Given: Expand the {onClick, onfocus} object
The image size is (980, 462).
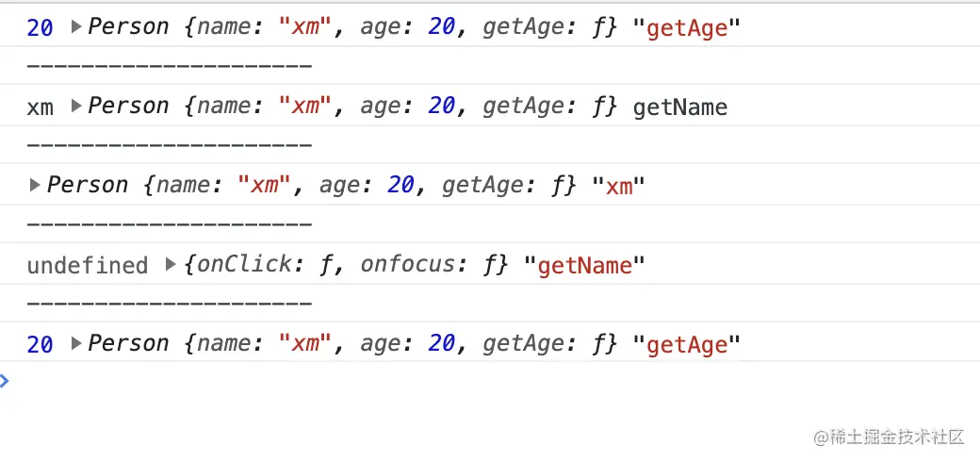Looking at the screenshot, I should coord(171,265).
